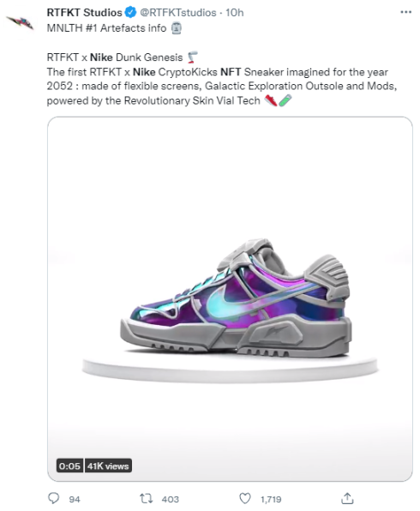This screenshot has height=511, width=420.
Task: Open the 10h timestamp link
Action: tap(235, 12)
